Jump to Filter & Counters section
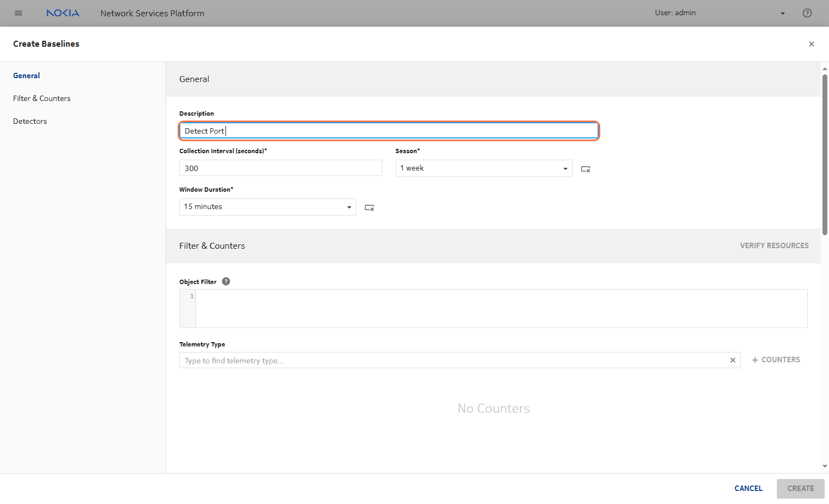 pyautogui.click(x=42, y=98)
